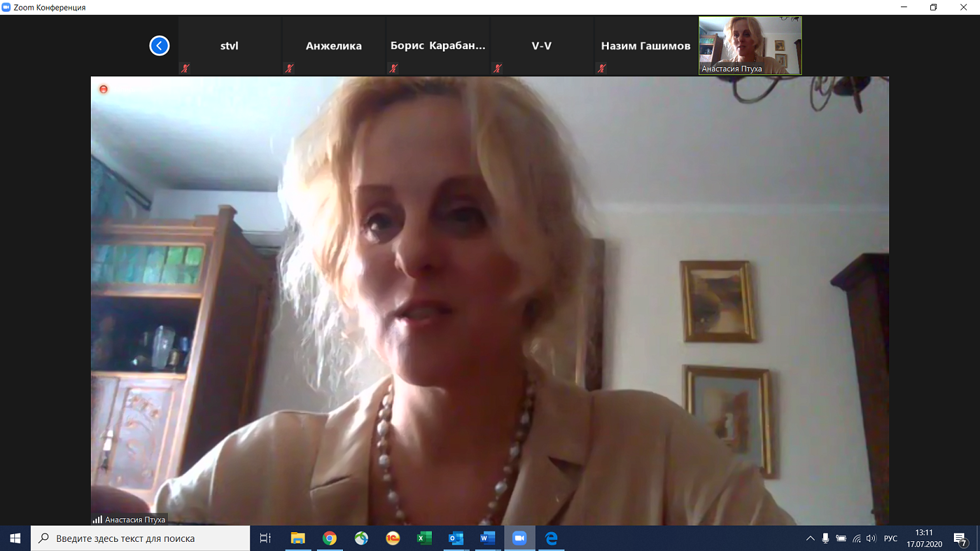Open the Анастасия Птуха video thumbnail
Viewport: 980px width, 551px height.
point(750,46)
